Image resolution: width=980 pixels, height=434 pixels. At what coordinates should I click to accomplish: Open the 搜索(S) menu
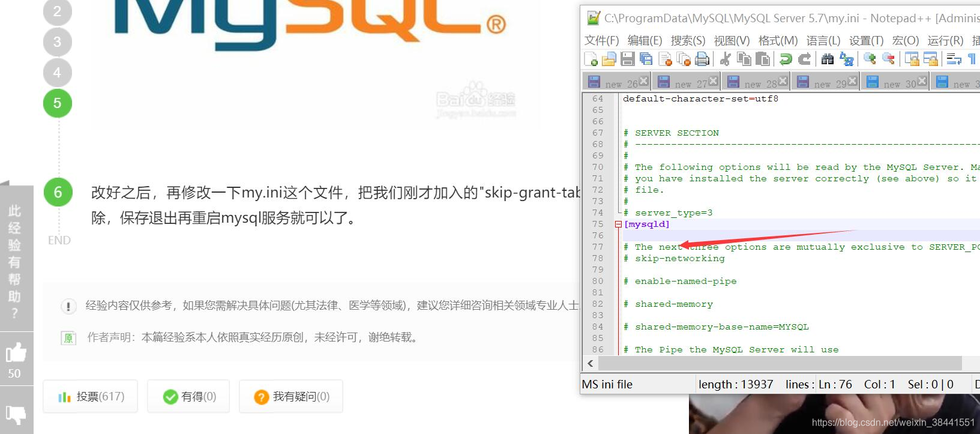pos(688,40)
